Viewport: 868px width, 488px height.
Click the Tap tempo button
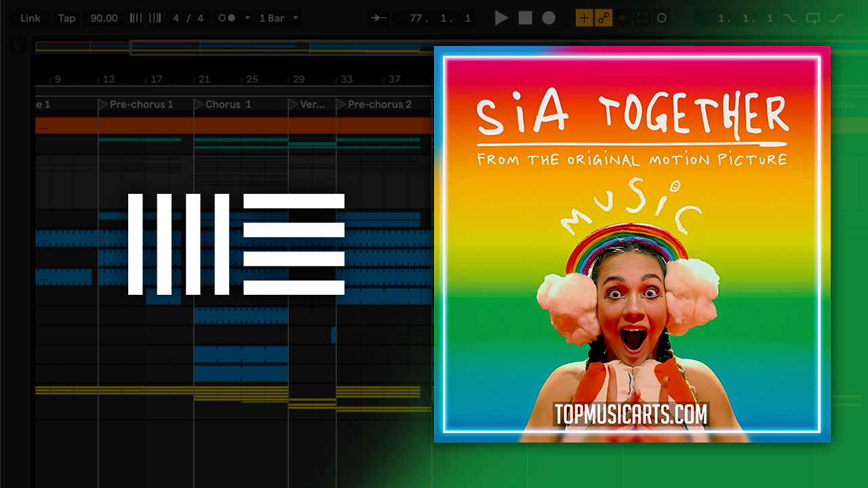pos(66,18)
